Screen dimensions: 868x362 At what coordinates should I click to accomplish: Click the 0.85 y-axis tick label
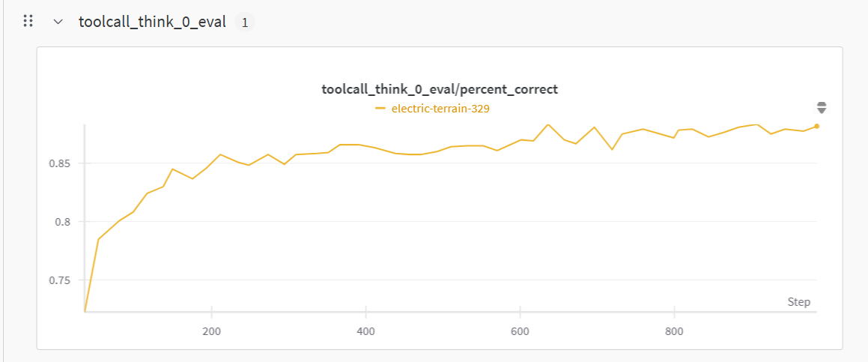61,163
